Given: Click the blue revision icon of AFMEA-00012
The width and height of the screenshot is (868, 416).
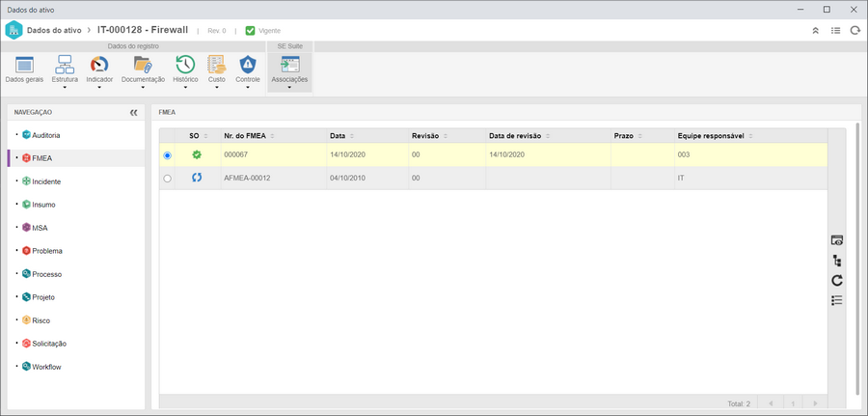Looking at the screenshot, I should (197, 178).
